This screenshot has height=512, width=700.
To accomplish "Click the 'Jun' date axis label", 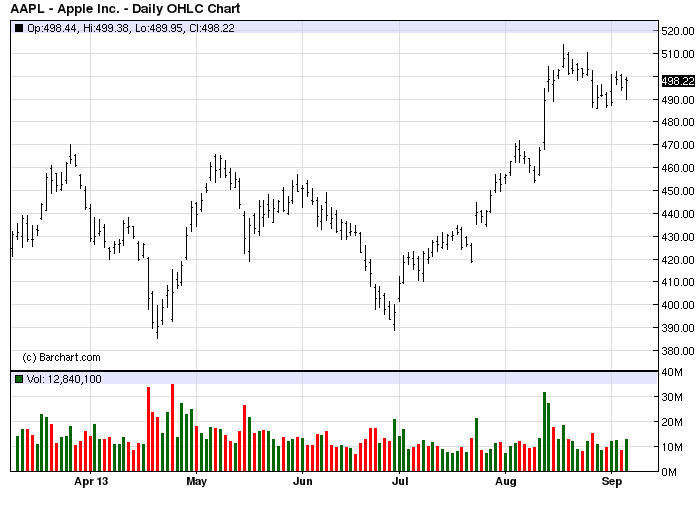I will (x=302, y=482).
